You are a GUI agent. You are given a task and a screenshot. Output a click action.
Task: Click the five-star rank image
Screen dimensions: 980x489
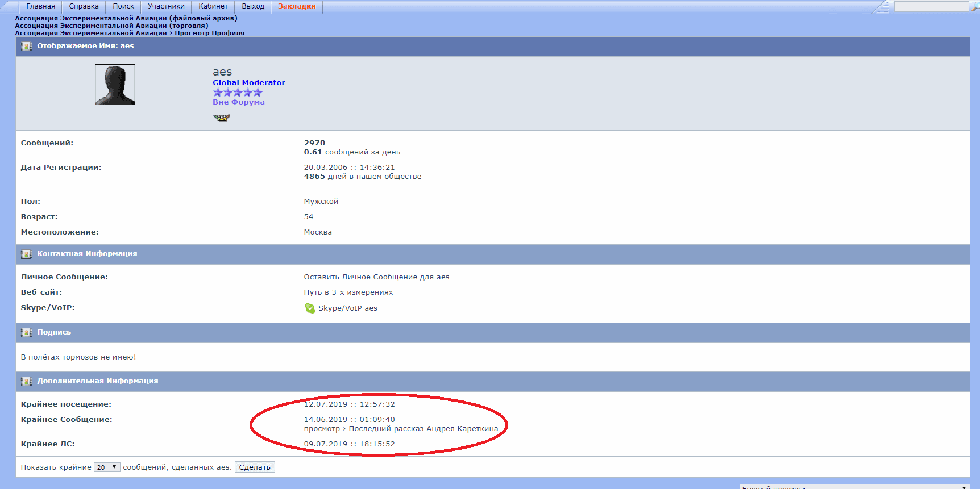238,93
